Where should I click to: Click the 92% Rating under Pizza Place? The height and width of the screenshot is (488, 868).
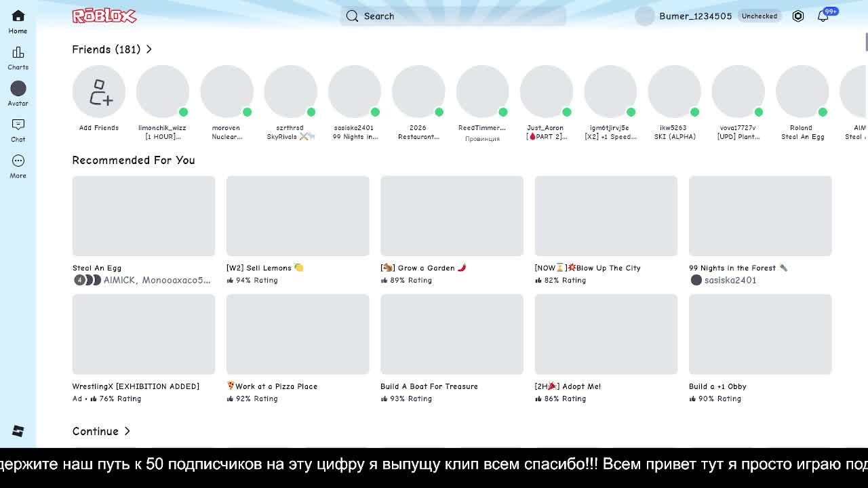pyautogui.click(x=252, y=399)
